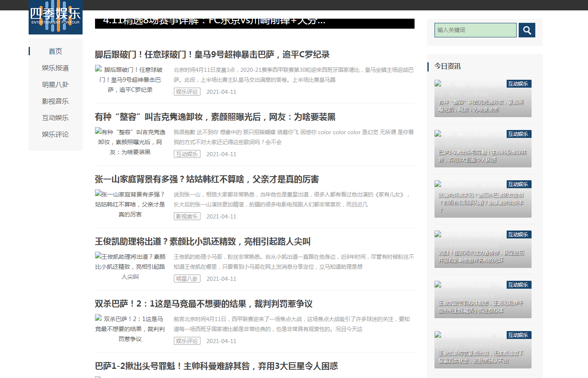
Task: Click date 2021-04-11 under 张一山 article
Action: coord(221,216)
